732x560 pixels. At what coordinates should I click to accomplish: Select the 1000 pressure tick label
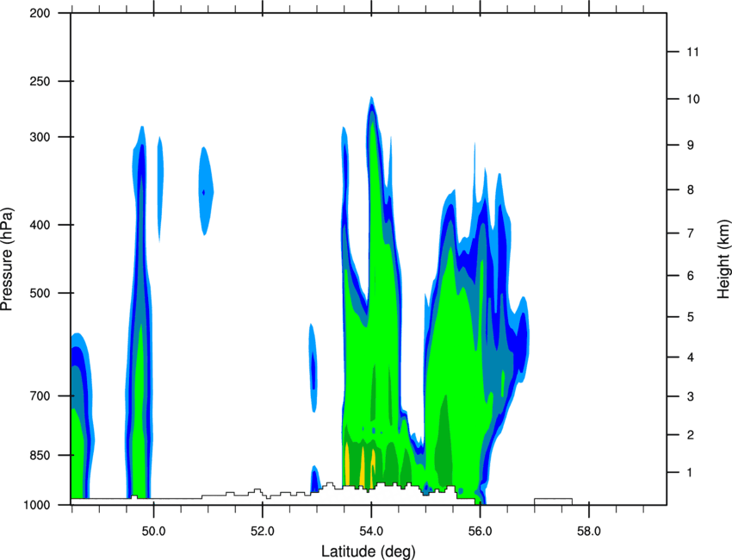(37, 505)
